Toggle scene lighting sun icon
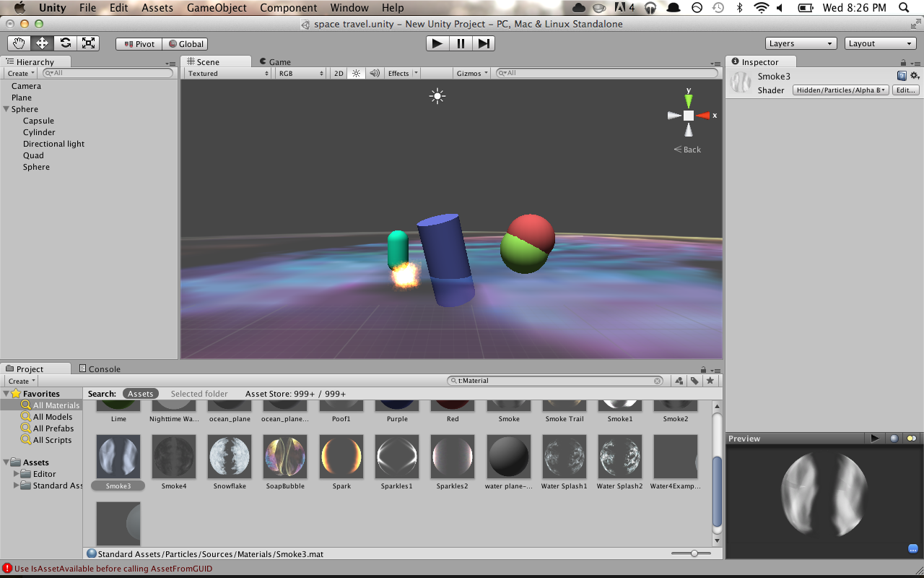This screenshot has width=924, height=578. coord(356,73)
